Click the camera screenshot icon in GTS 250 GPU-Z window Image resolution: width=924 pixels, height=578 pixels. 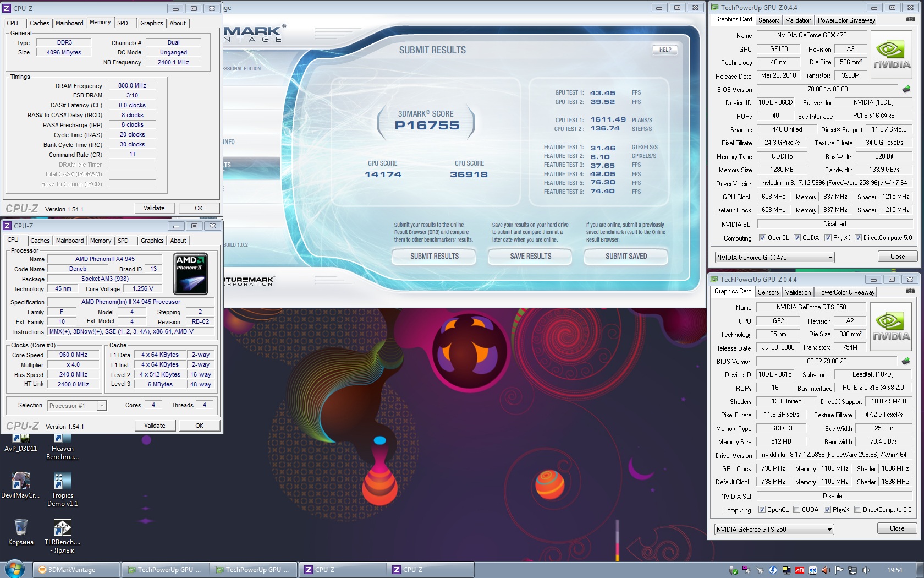tap(910, 291)
